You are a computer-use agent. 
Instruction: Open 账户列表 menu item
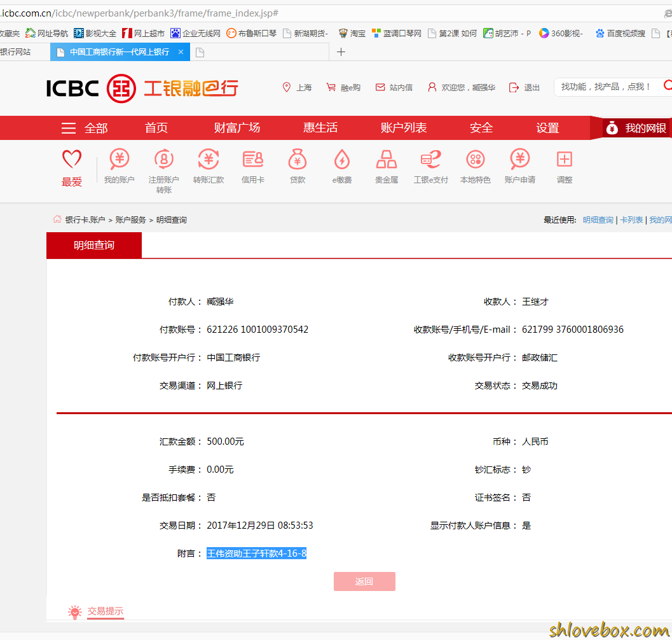(x=403, y=128)
